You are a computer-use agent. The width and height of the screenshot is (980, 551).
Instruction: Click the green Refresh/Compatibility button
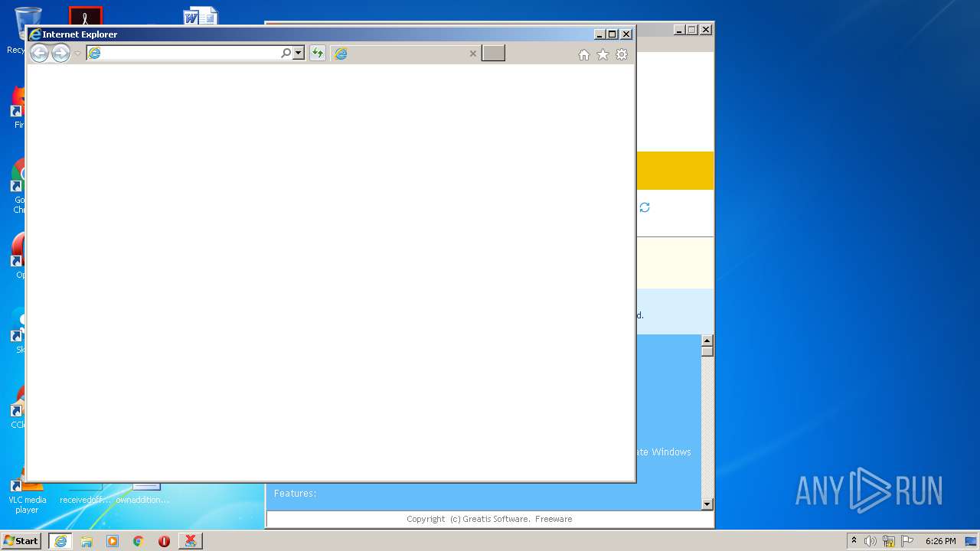point(317,53)
